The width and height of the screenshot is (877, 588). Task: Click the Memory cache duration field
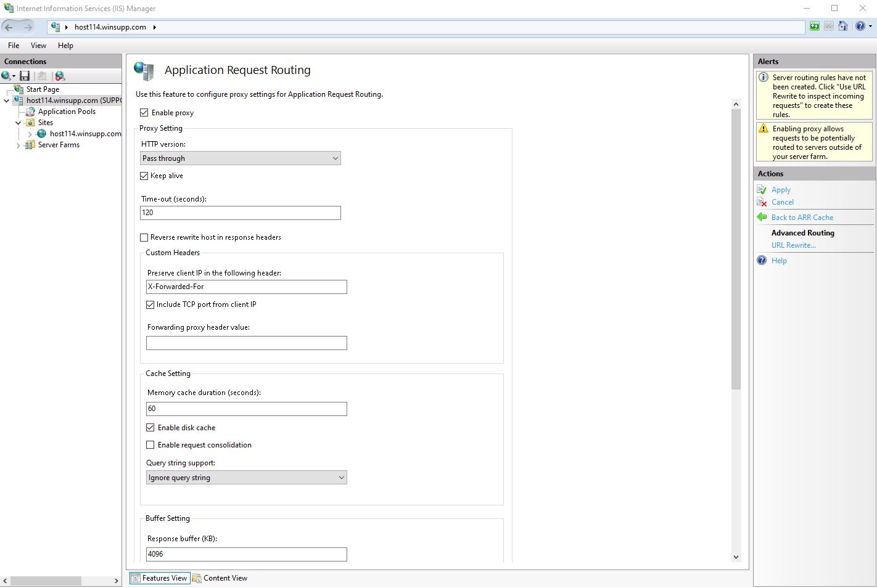pos(247,409)
